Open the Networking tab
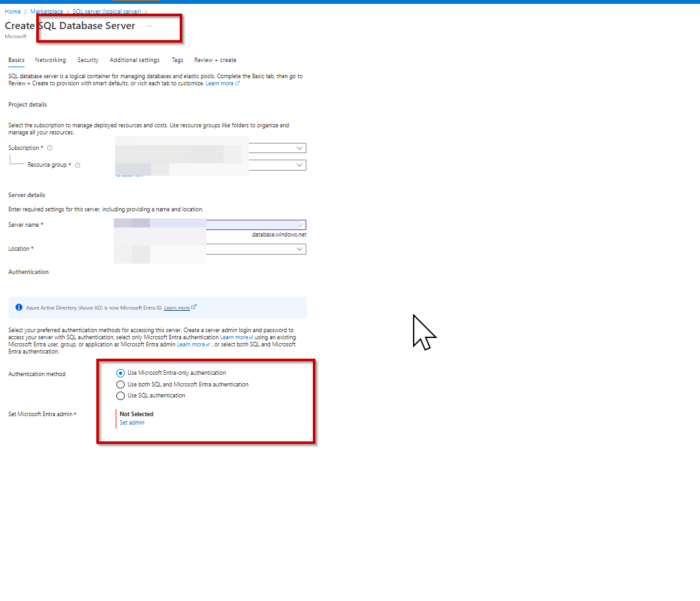This screenshot has width=700, height=601. click(50, 60)
